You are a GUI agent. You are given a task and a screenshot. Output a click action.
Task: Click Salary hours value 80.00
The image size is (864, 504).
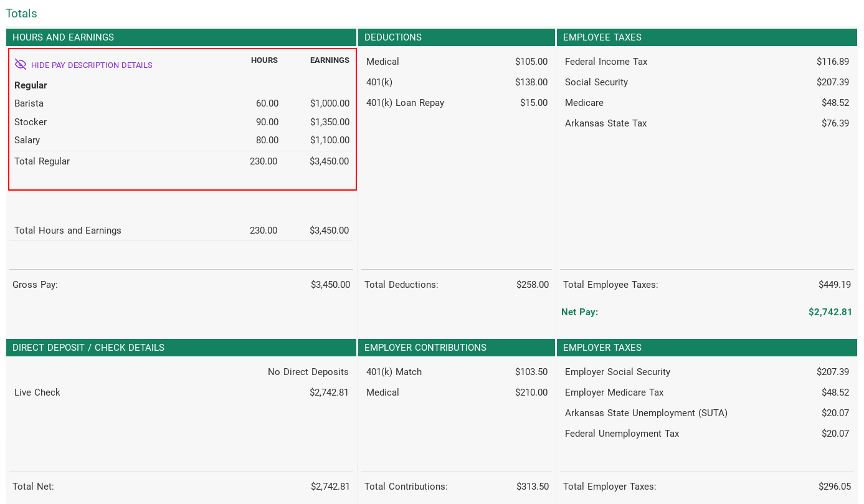pos(267,140)
